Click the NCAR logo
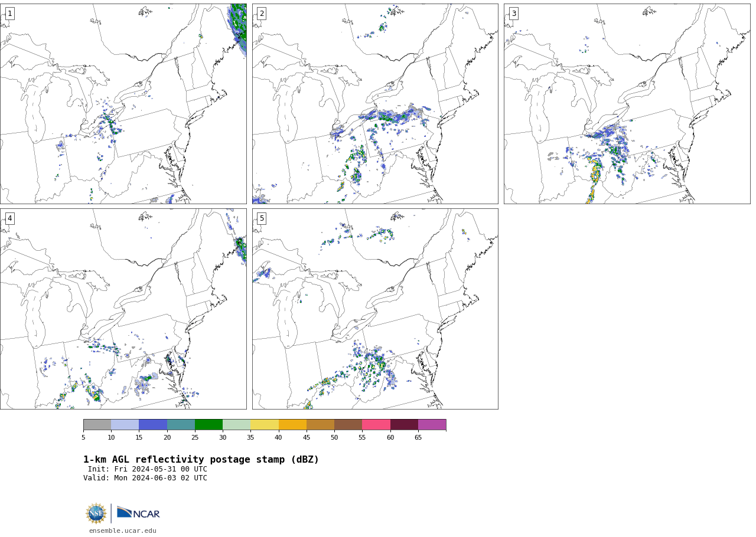This screenshot has width=756, height=537. [138, 513]
